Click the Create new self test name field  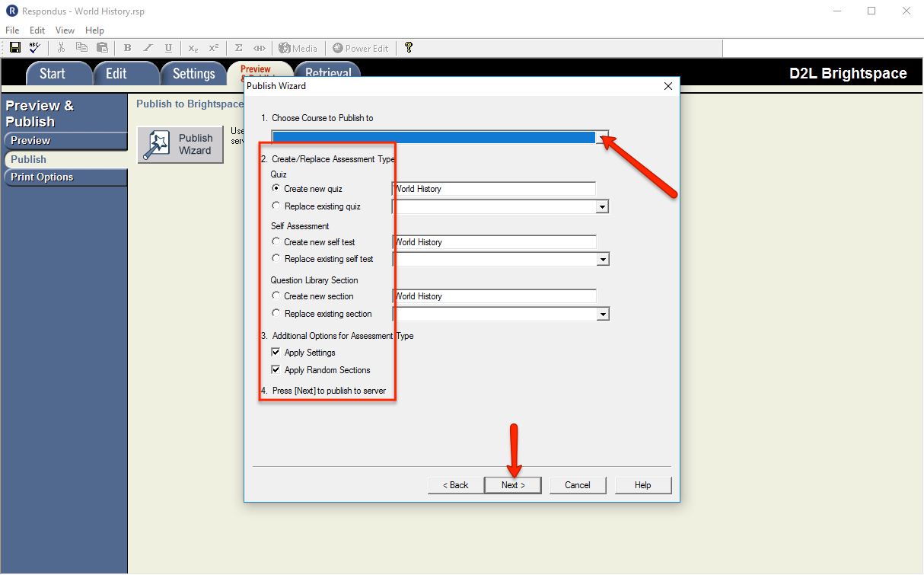tap(494, 242)
